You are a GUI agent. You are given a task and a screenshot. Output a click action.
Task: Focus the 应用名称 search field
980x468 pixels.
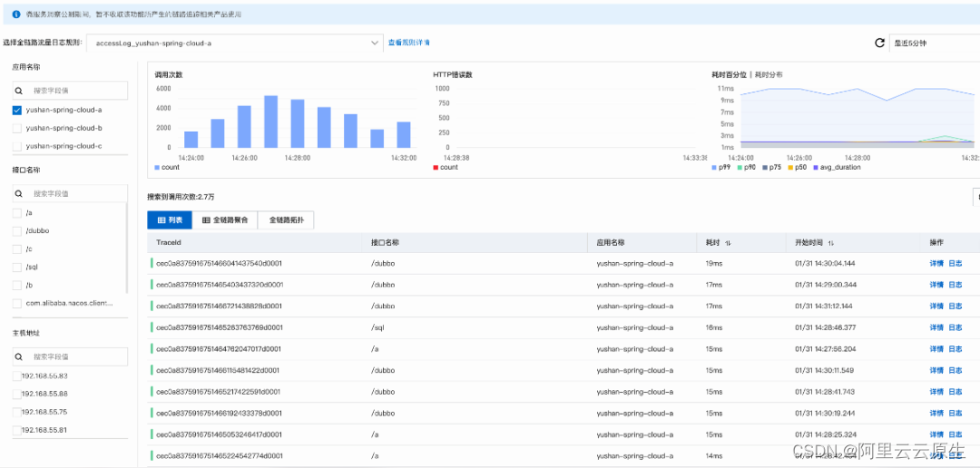70,91
